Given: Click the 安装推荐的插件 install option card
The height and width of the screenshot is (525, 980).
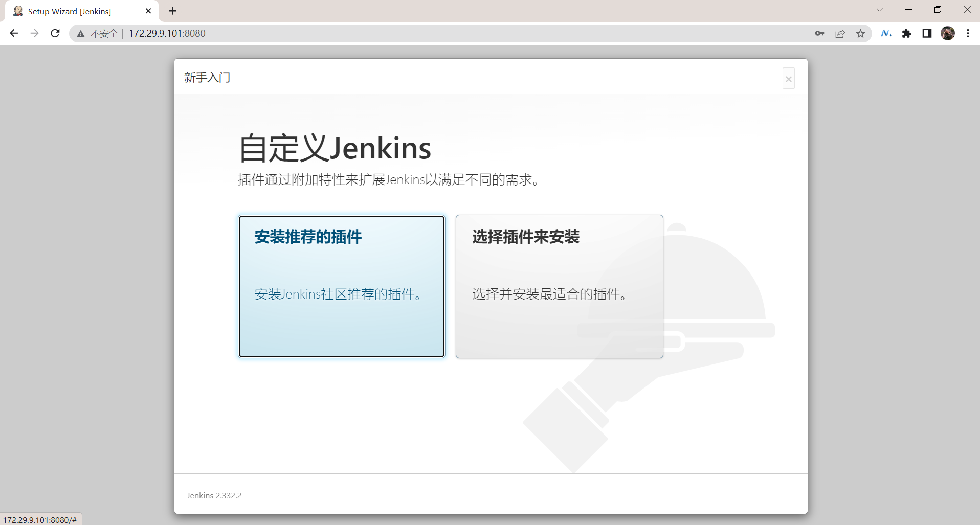Looking at the screenshot, I should [342, 286].
